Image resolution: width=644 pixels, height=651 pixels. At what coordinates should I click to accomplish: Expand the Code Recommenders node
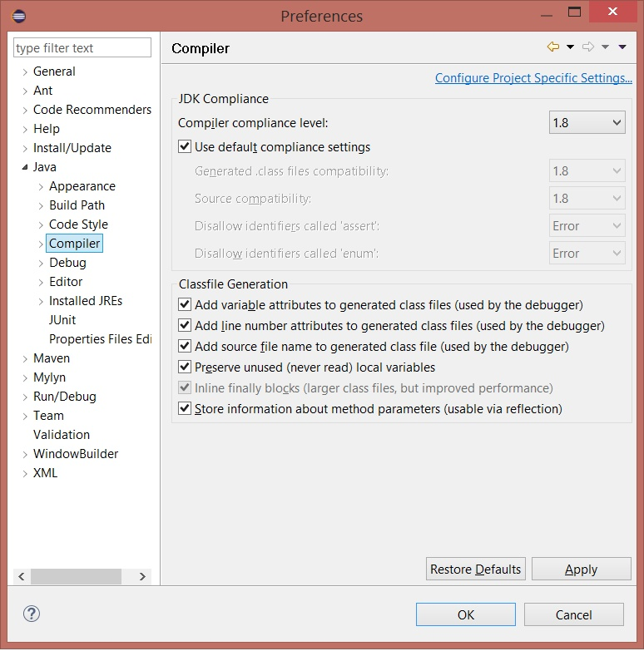25,110
